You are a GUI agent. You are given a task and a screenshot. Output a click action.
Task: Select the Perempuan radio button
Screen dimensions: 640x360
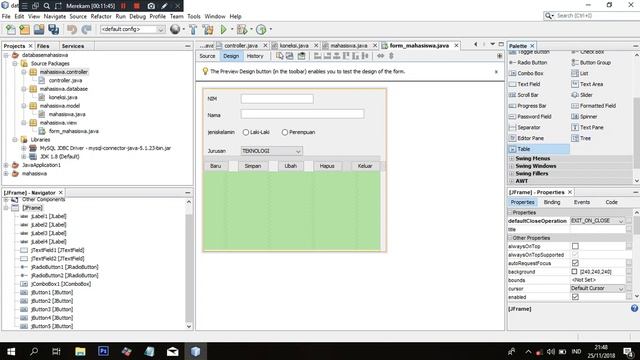[284, 132]
